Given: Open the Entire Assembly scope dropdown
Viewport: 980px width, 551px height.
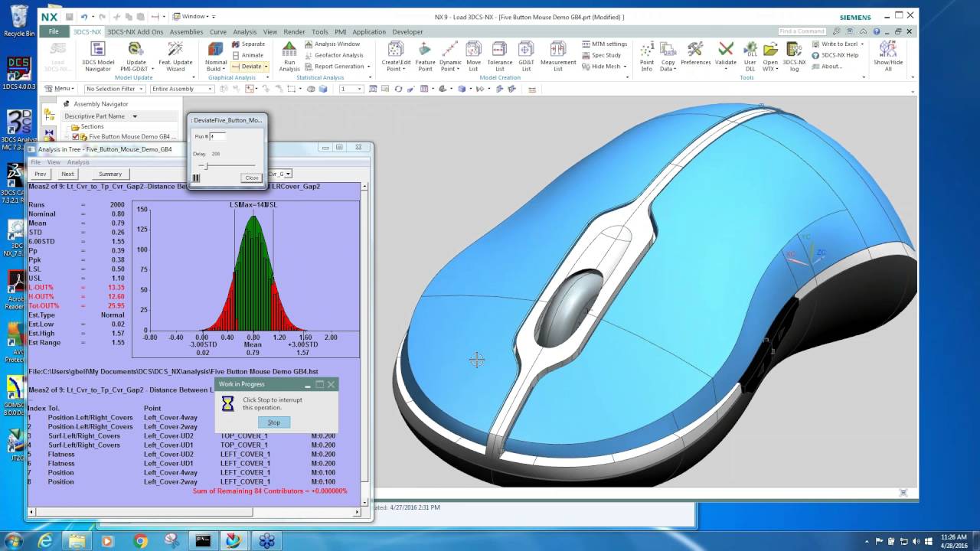Looking at the screenshot, I should point(210,89).
